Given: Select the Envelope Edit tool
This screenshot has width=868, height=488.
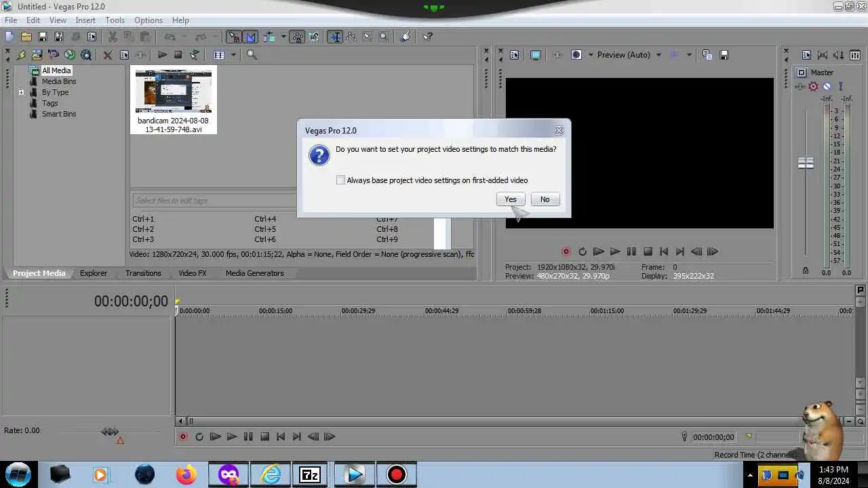Looking at the screenshot, I should tap(351, 37).
